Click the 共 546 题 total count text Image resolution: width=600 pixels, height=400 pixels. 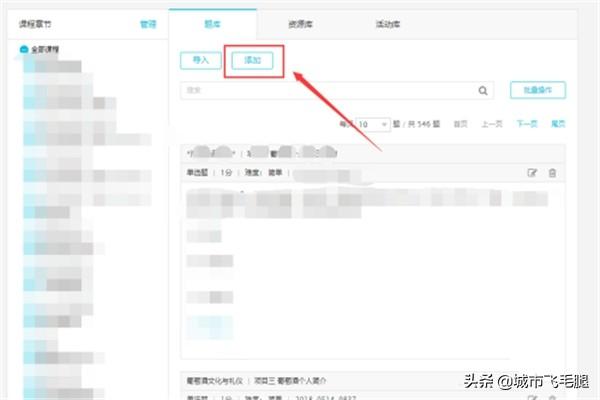pyautogui.click(x=424, y=124)
